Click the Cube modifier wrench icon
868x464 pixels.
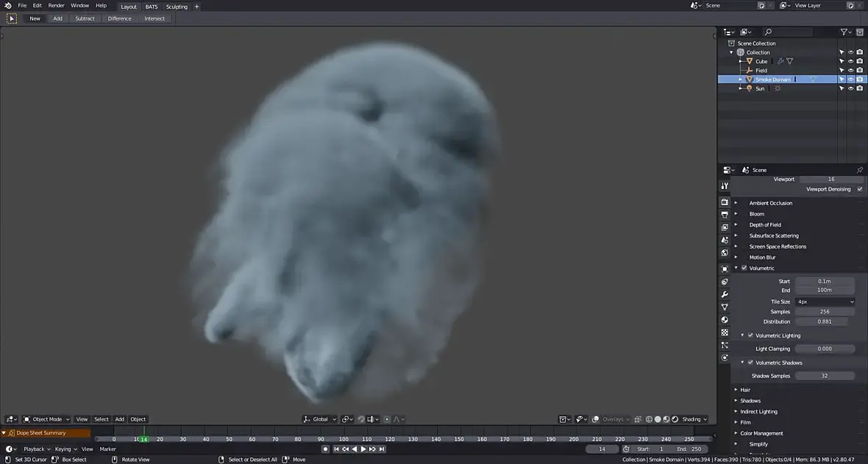tap(780, 62)
